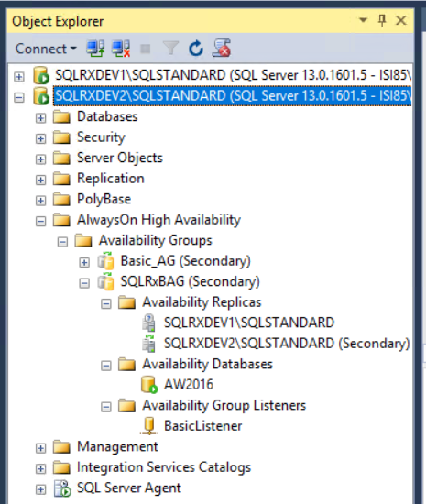Open the Activity Monitor script icon
The width and height of the screenshot is (426, 504).
[222, 49]
